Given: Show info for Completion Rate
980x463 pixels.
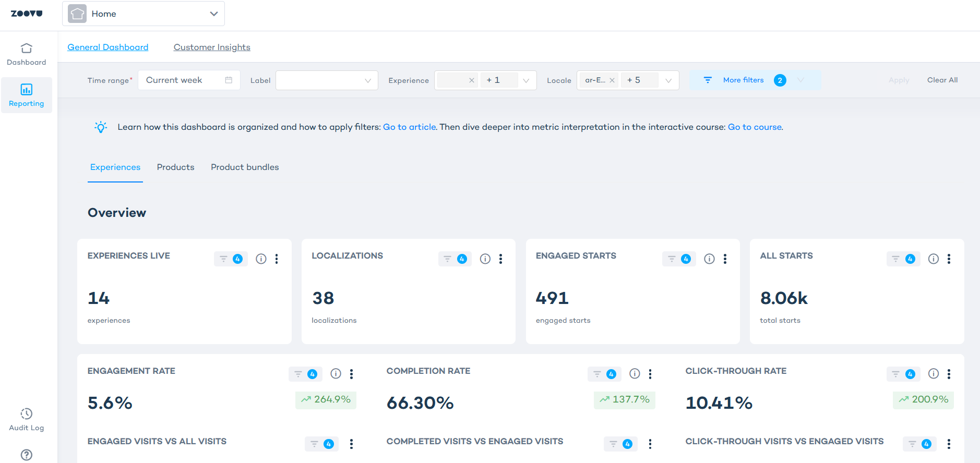Looking at the screenshot, I should 635,373.
